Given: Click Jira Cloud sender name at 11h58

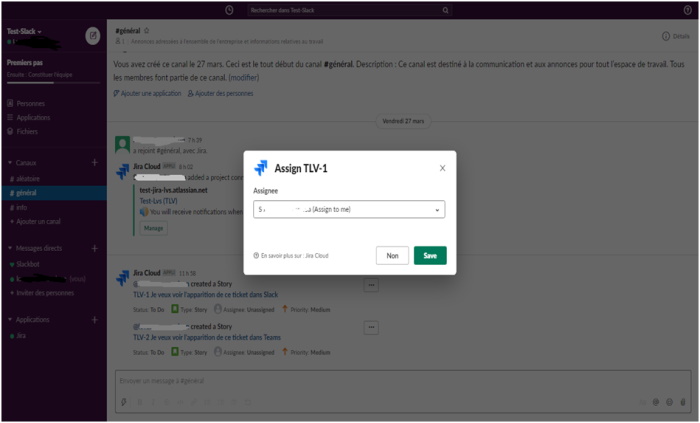Looking at the screenshot, I should click(x=146, y=273).
